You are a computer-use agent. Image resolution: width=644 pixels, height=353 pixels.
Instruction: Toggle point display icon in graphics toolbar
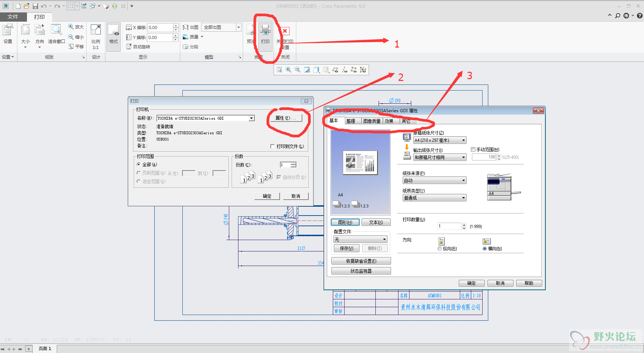point(354,70)
